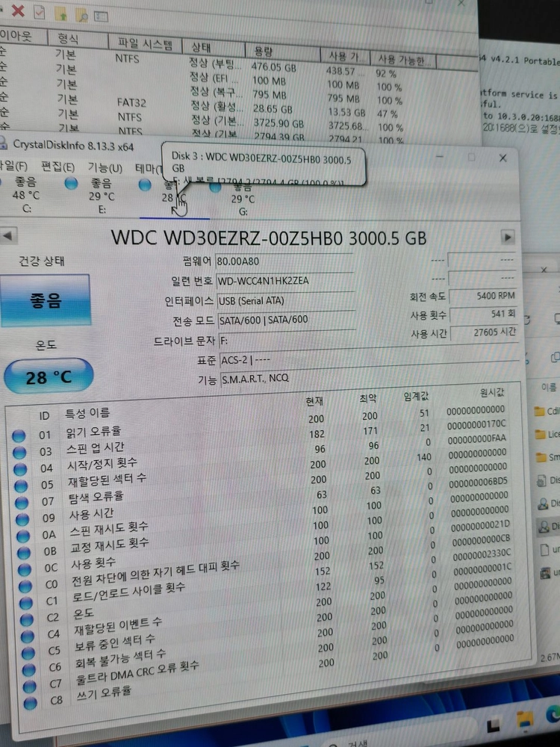Viewport: 560px width, 747px height.
Task: Select the 476.05 GB volume row
Action: 202,65
